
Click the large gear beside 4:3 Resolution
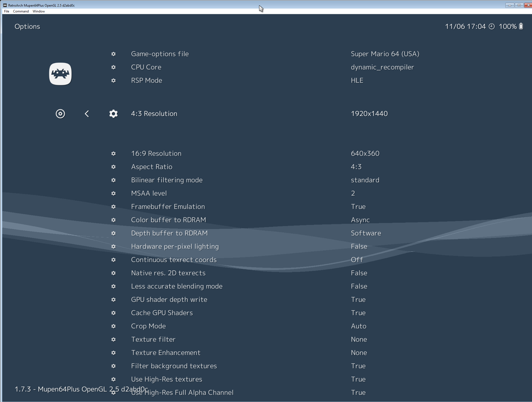[x=113, y=114]
